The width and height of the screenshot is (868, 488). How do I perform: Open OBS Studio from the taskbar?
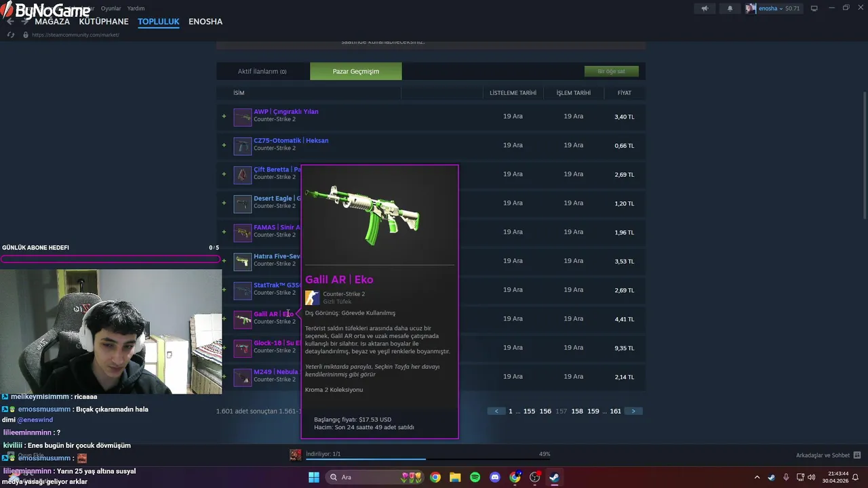[x=535, y=477]
